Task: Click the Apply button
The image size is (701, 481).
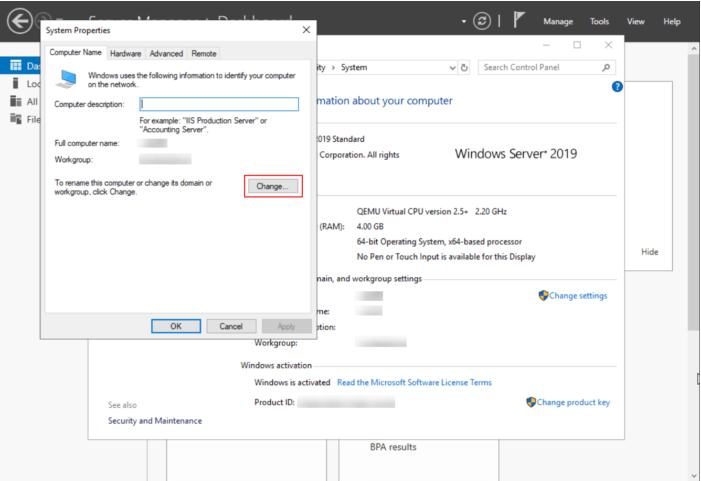Action: tap(286, 326)
